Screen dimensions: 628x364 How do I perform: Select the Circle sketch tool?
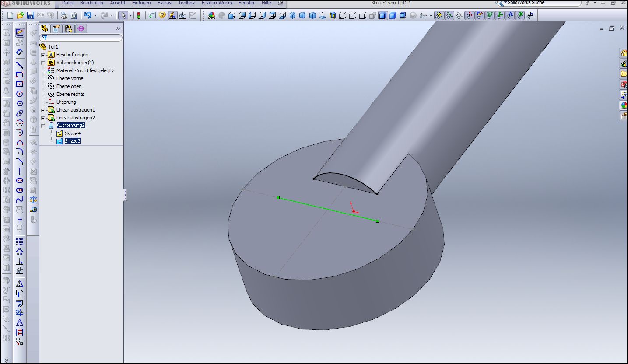[20, 94]
